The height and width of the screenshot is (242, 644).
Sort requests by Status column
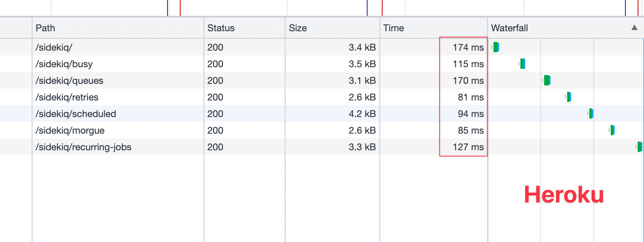221,28
